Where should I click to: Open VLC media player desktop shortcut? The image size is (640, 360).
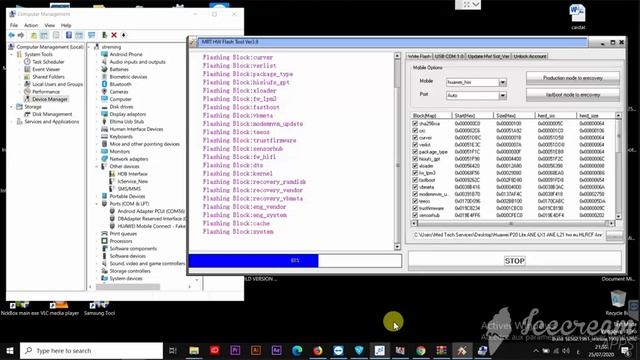click(60, 309)
